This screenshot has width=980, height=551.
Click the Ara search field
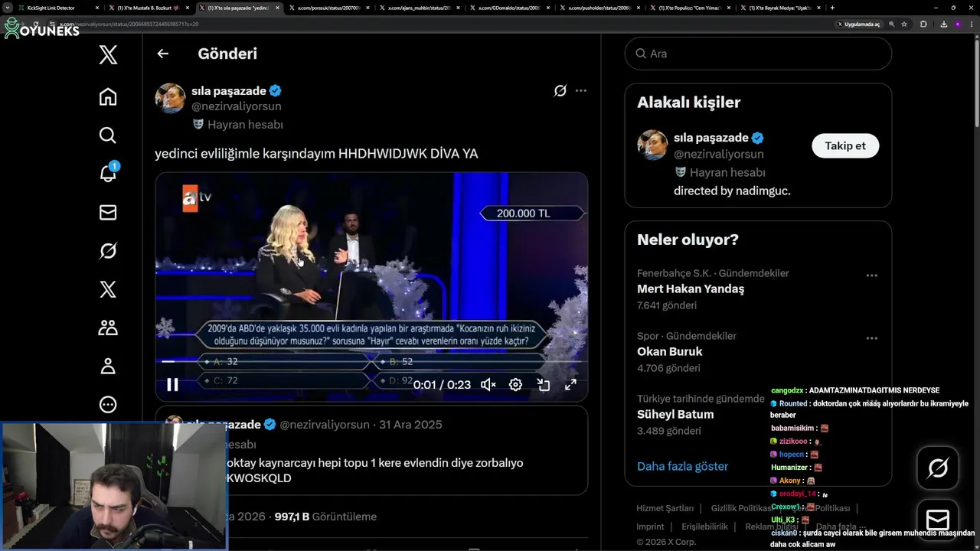click(x=758, y=54)
